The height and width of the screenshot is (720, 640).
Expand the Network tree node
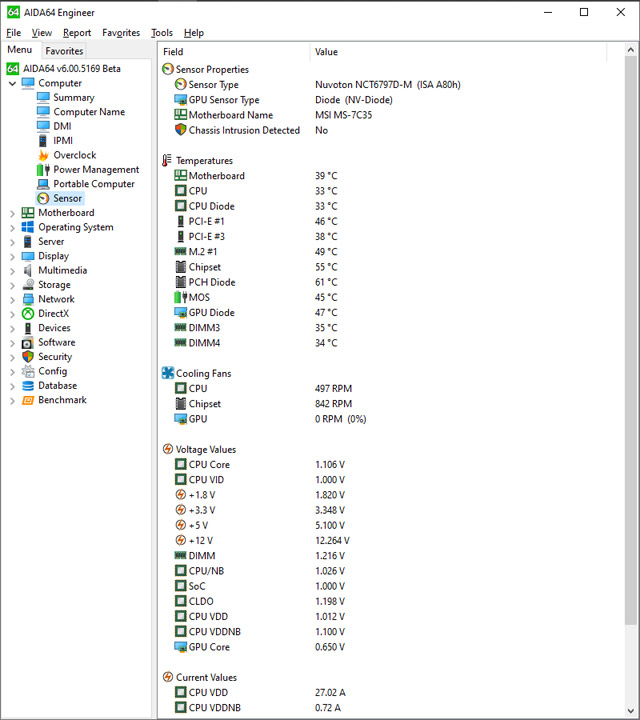click(12, 299)
